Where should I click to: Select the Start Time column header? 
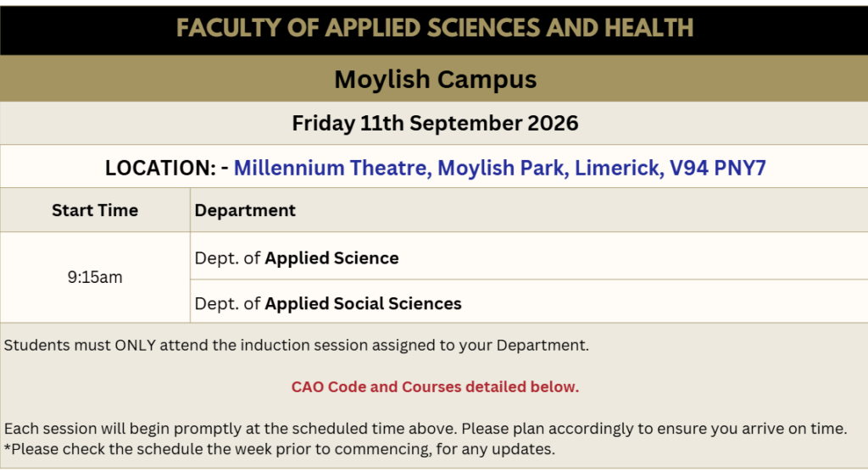[95, 210]
